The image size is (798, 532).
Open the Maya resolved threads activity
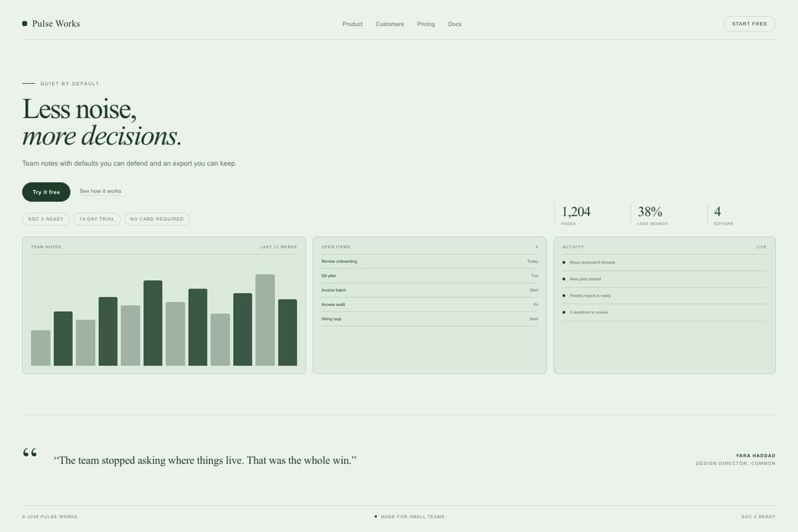[664, 263]
